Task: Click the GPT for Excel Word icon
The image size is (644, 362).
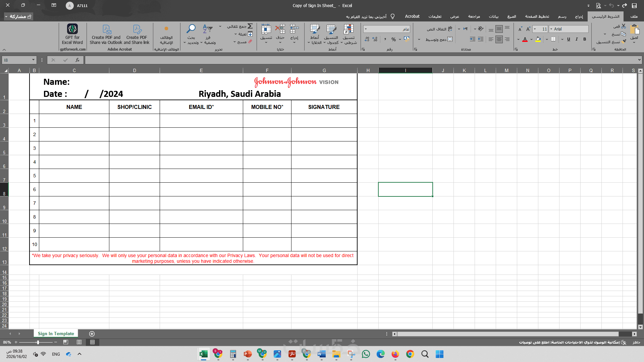Action: point(72,29)
